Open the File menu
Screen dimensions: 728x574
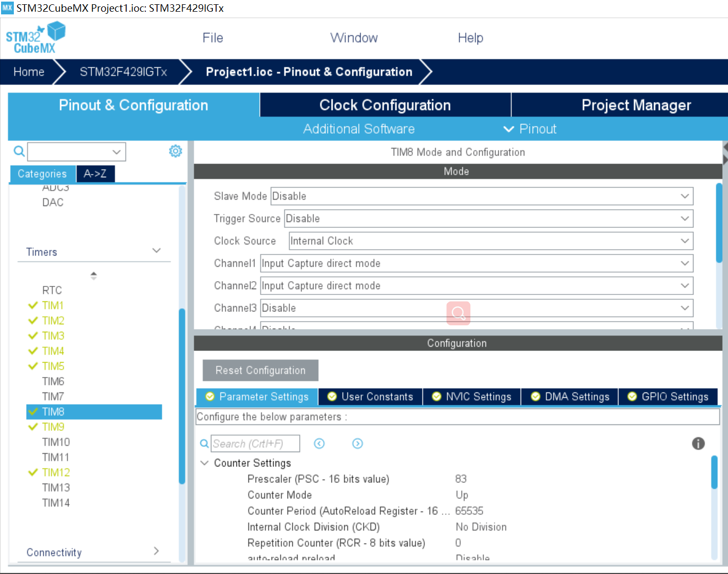212,38
